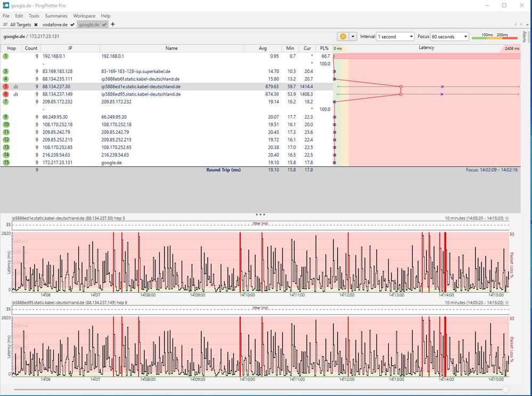Click the latency color scale legend bar
532x396 pixels.
(495, 37)
